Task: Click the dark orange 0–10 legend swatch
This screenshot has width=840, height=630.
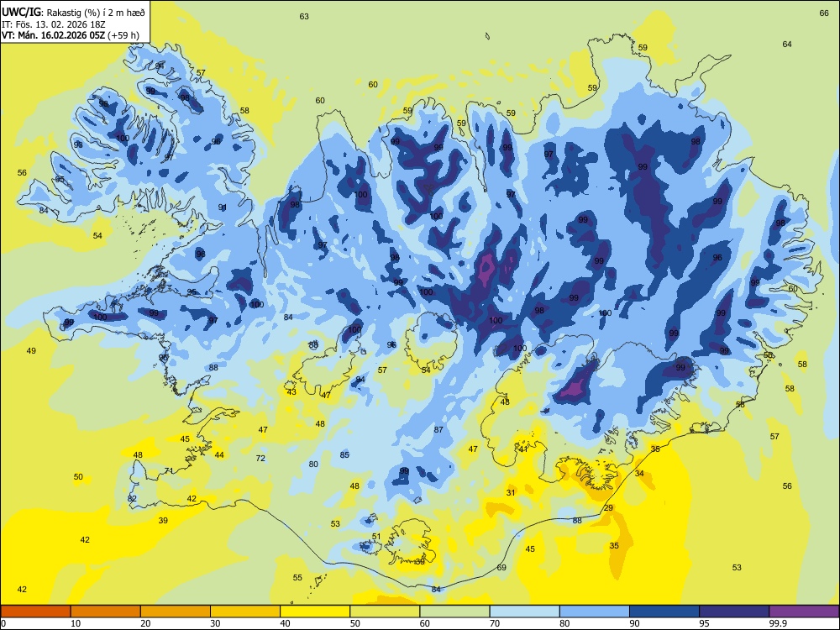Action: tap(36, 612)
